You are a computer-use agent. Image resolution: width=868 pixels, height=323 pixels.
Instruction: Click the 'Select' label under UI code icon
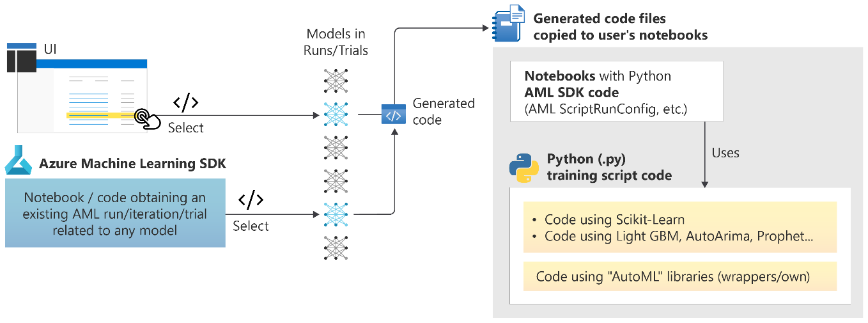click(186, 128)
